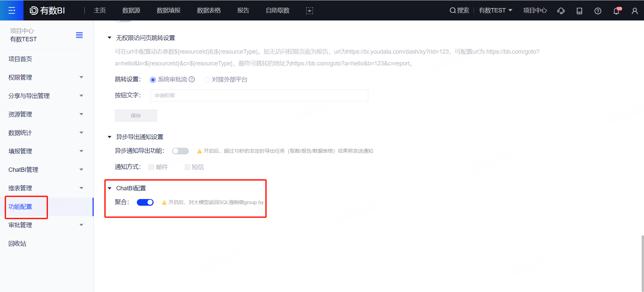
Task: Open the mobile device icon in header
Action: (x=579, y=11)
